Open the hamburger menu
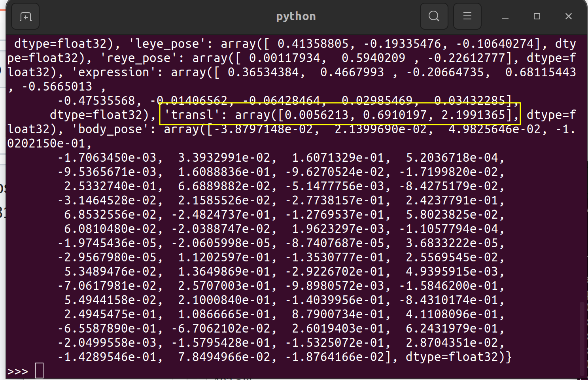The width and height of the screenshot is (588, 380). coord(467,16)
